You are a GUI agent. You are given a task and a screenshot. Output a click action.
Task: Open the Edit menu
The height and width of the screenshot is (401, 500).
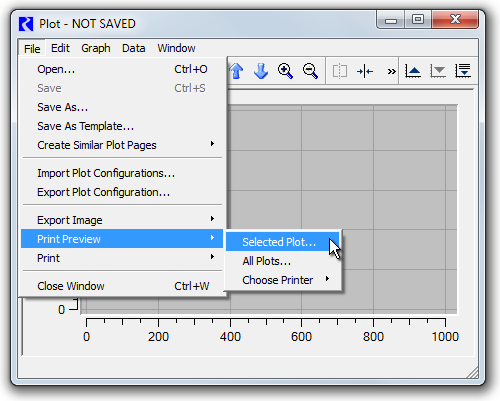coord(60,48)
